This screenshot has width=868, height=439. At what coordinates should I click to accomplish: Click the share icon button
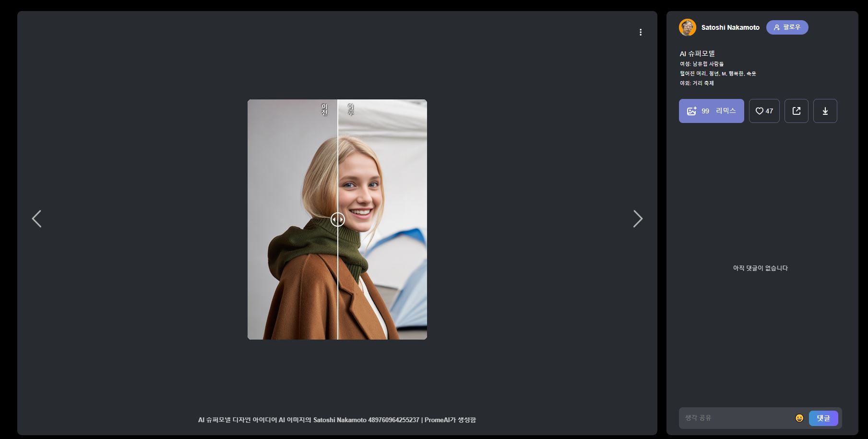click(x=796, y=111)
